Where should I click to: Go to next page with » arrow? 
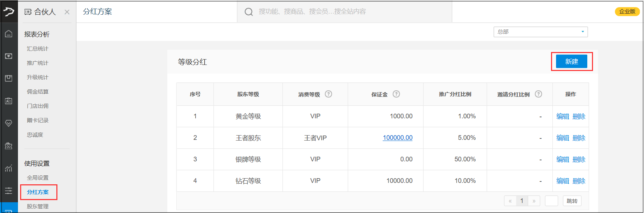[534, 201]
